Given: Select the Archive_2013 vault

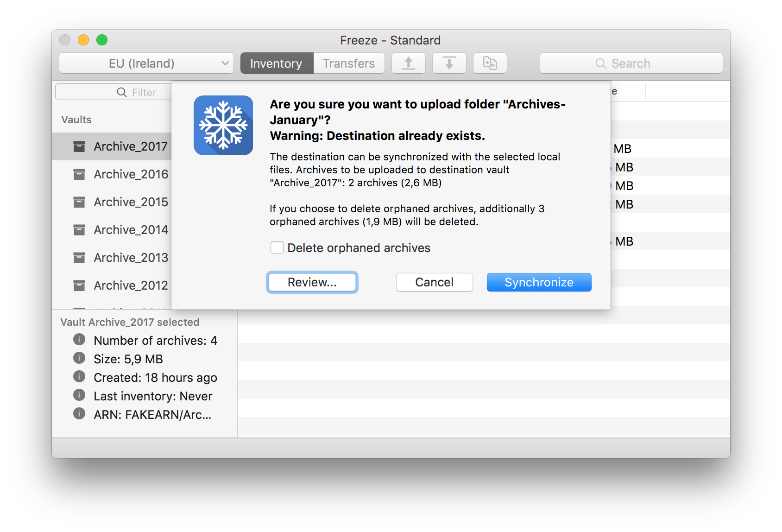Looking at the screenshot, I should [x=112, y=258].
